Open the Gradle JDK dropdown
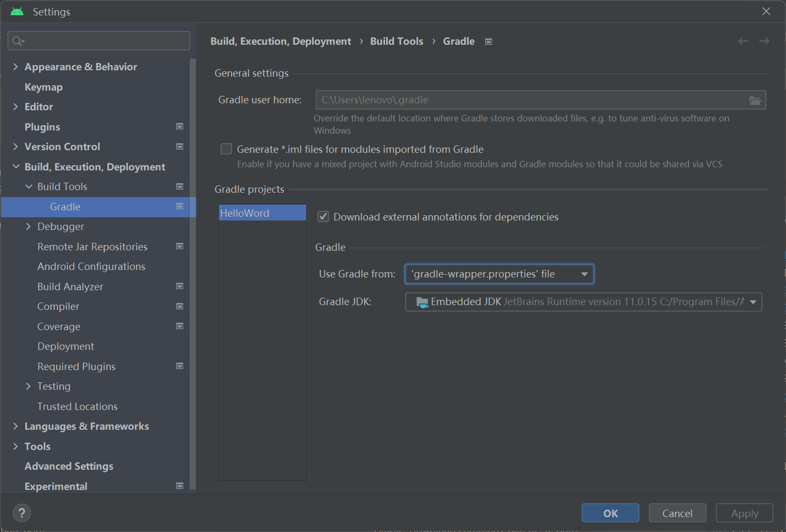This screenshot has width=786, height=532. click(x=584, y=302)
